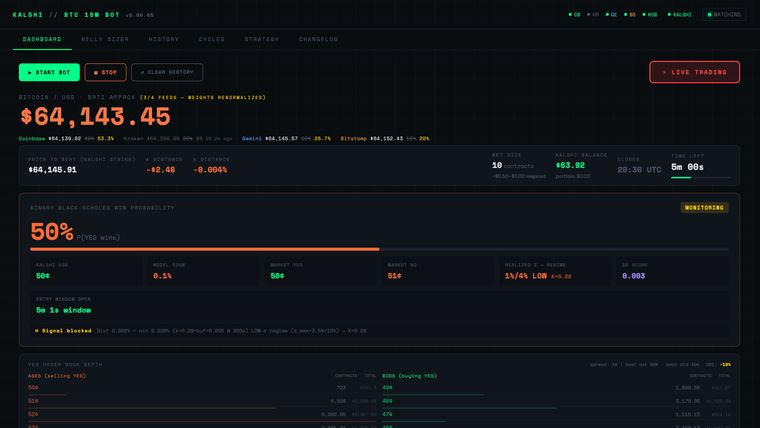Click the BS feed status indicator
The width and height of the screenshot is (760, 428).
point(630,15)
